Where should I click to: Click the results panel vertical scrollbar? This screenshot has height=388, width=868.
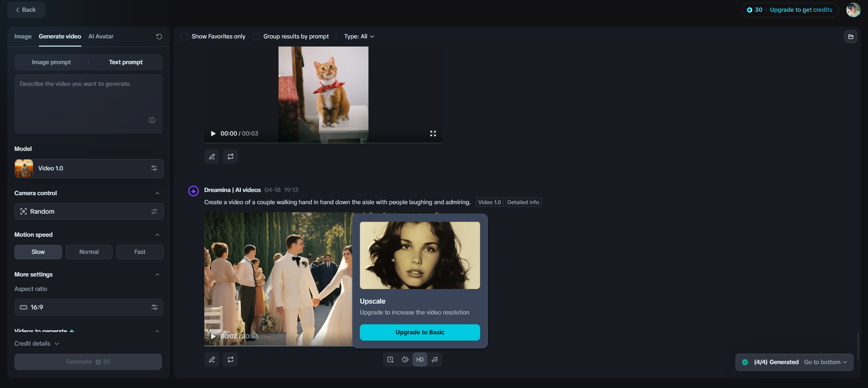pos(858,347)
